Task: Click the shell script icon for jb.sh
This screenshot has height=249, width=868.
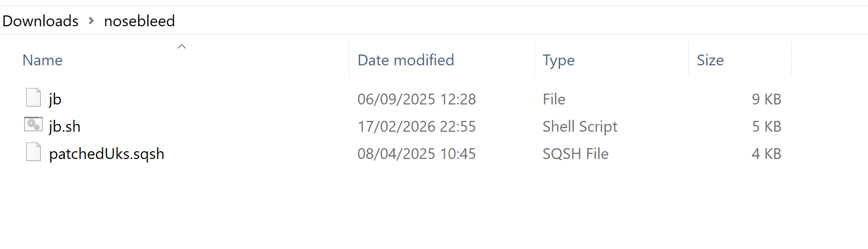Action: pos(33,124)
